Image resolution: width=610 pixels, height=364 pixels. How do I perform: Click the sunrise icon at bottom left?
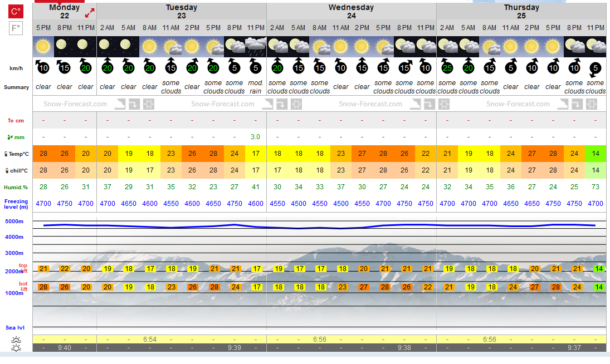point(16,340)
